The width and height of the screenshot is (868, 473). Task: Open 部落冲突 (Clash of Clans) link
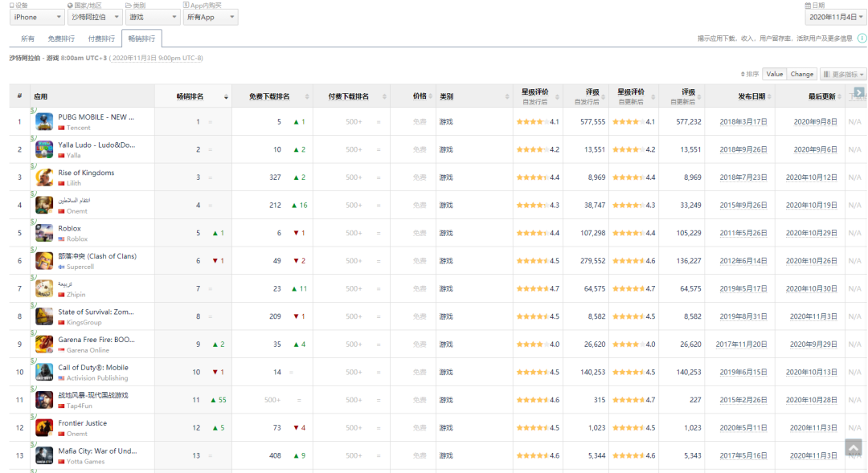[97, 256]
